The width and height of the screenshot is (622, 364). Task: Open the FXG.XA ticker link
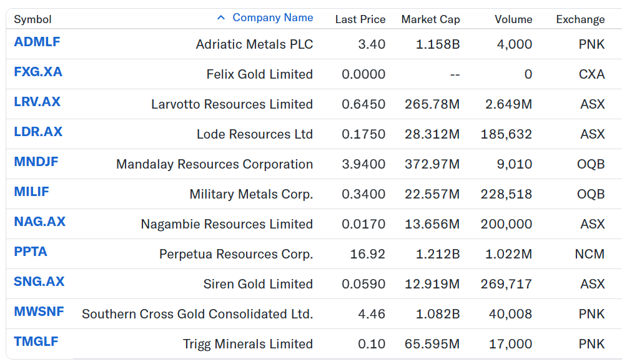coord(38,72)
